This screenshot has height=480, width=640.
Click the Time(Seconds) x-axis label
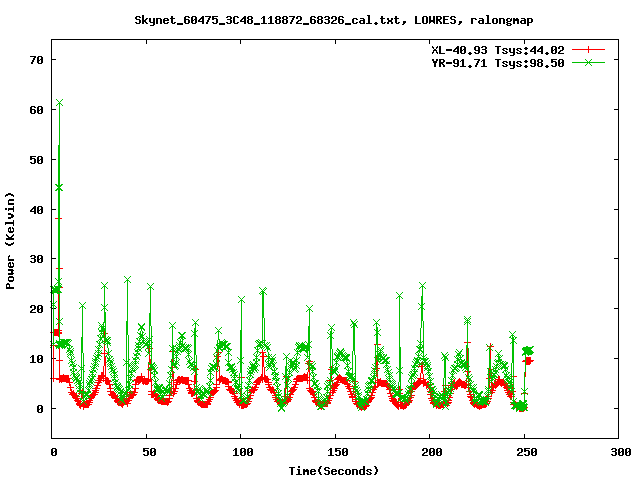point(333,471)
